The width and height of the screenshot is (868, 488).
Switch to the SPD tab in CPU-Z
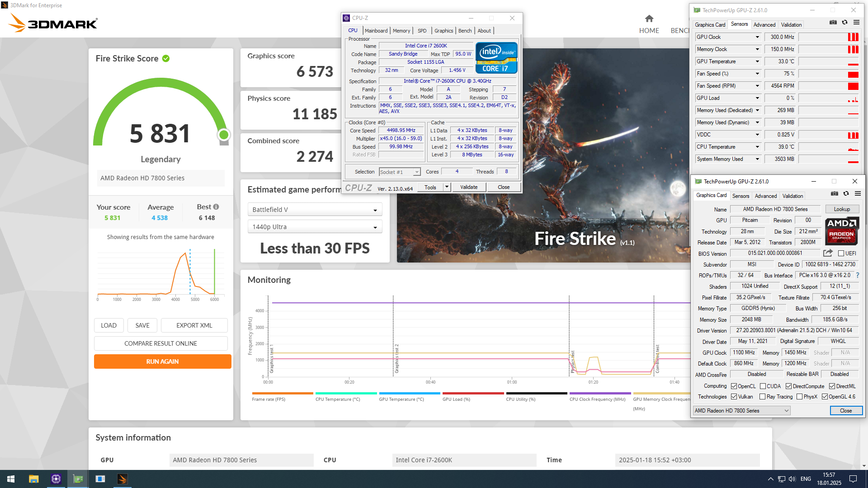[x=422, y=31]
